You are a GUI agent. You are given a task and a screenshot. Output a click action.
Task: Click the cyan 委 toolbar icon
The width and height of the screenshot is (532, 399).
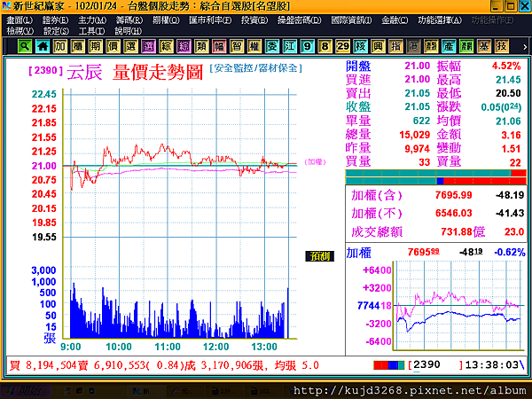click(272, 46)
